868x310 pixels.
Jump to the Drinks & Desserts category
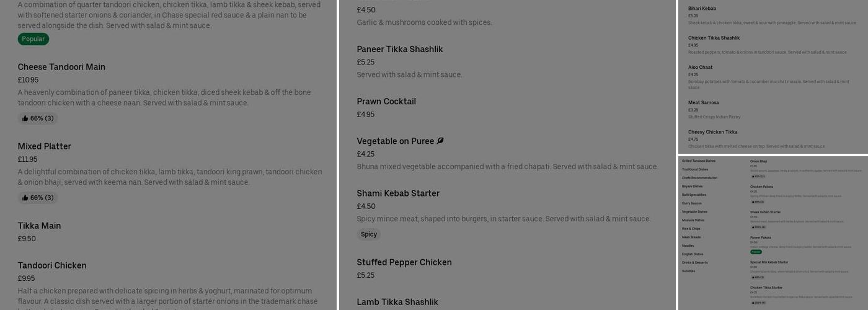[694, 263]
